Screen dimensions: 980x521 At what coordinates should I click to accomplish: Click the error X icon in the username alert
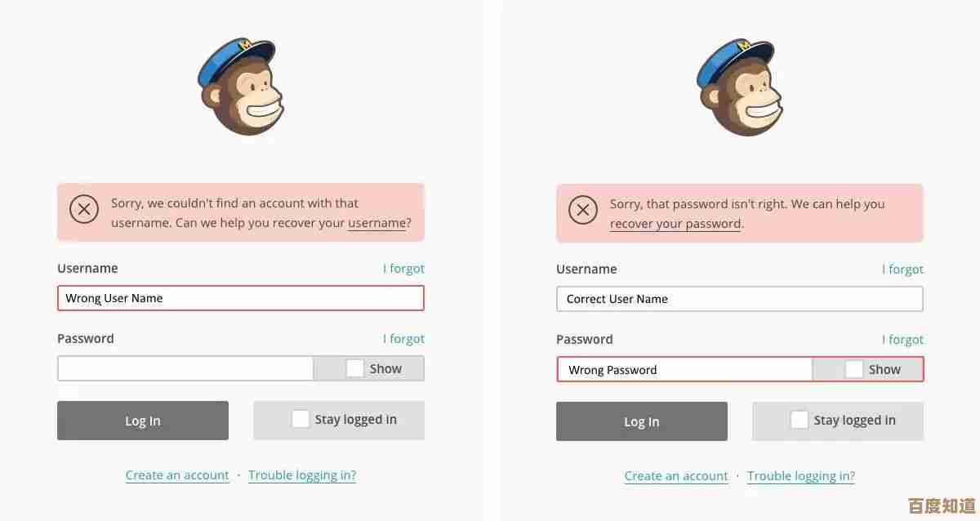(84, 210)
